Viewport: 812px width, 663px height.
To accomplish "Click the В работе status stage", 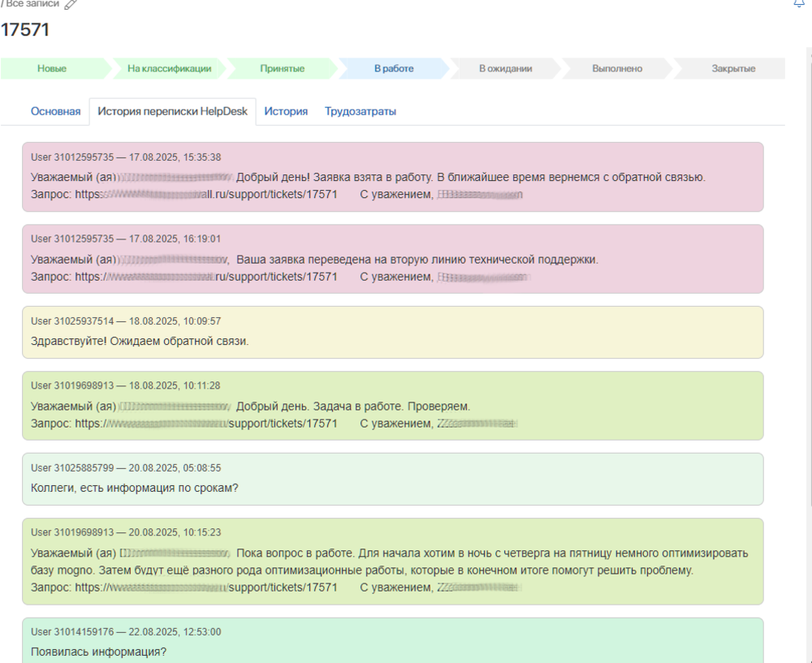I will click(394, 69).
